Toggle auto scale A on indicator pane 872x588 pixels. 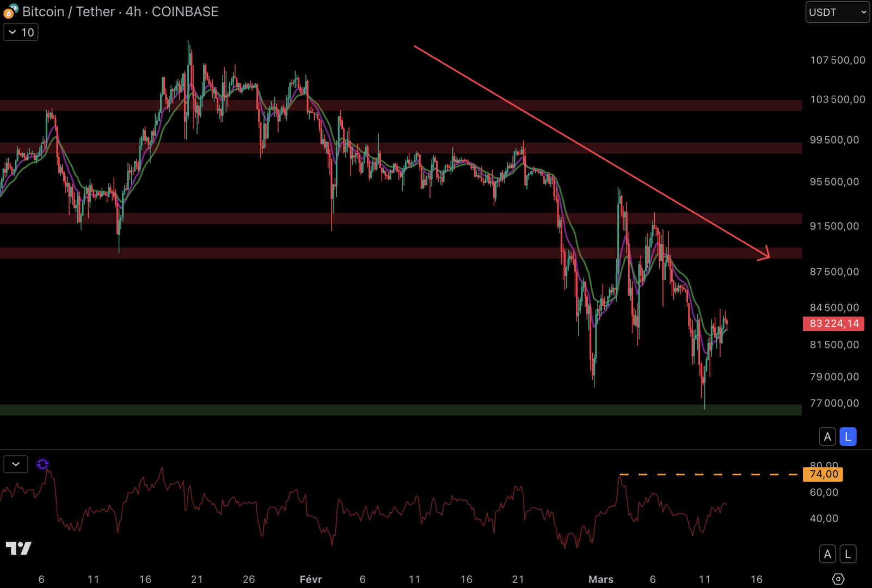tap(827, 554)
